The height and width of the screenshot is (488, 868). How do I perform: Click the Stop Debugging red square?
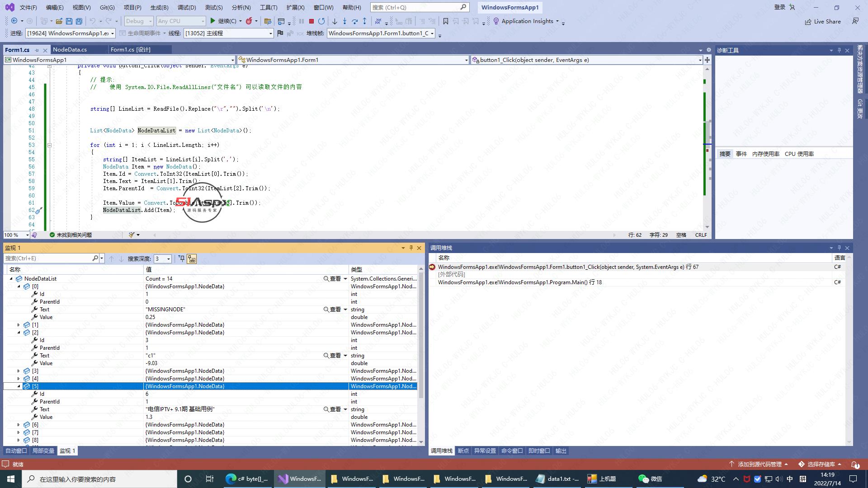point(311,21)
